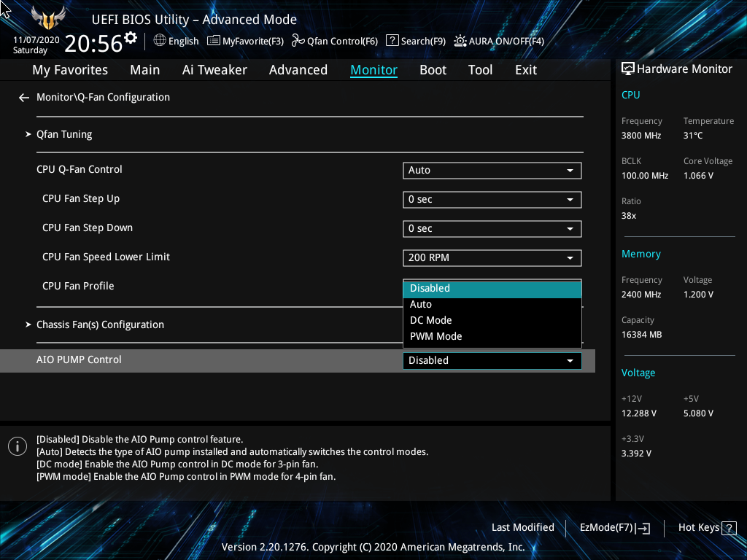Open AIO PUMP Control dropdown
Screen dimensions: 747x560
pos(492,360)
